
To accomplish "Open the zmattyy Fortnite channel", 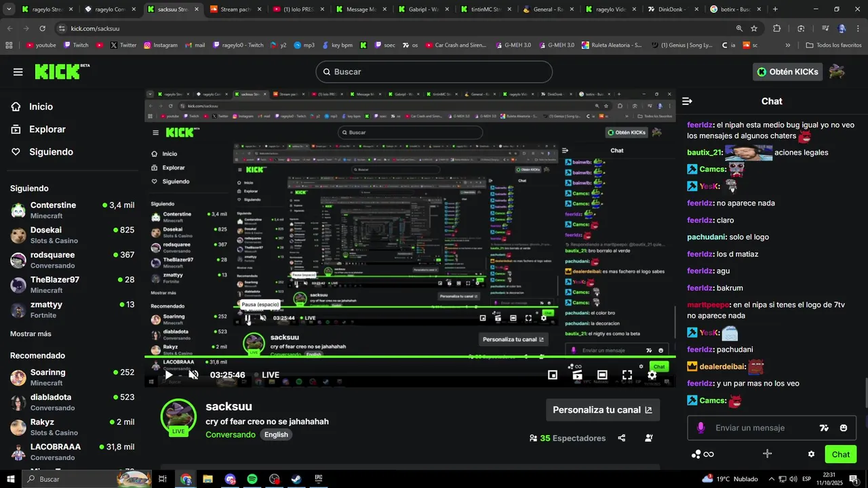I will tap(72, 310).
